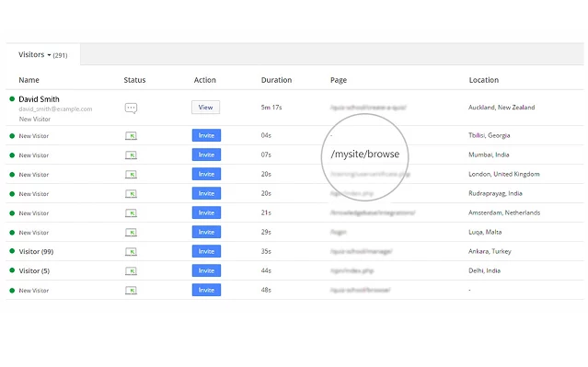Click status icon in Visitor (5) row
Image resolution: width=588 pixels, height=367 pixels.
pos(131,271)
